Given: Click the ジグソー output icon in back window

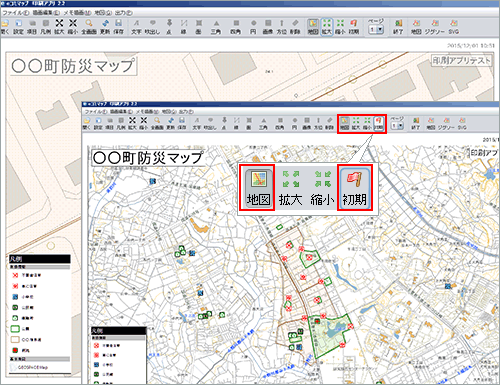Looking at the screenshot, I should point(435,27).
